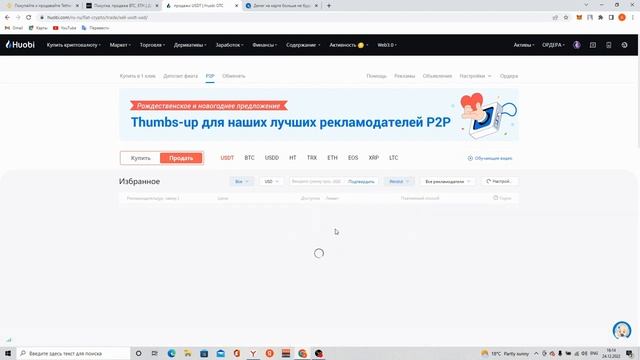This screenshot has width=640, height=360.
Task: Open the notification center icon
Action: 630,353
